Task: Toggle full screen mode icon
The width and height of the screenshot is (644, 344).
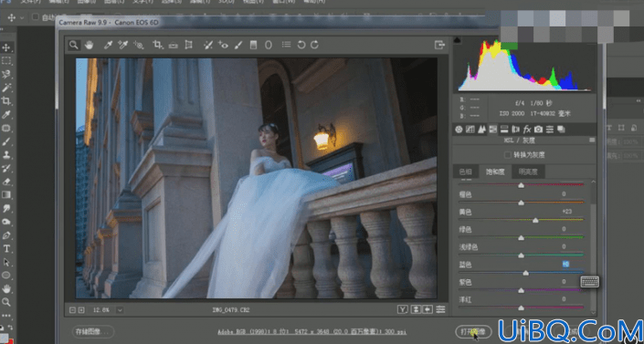Action: pyautogui.click(x=439, y=45)
